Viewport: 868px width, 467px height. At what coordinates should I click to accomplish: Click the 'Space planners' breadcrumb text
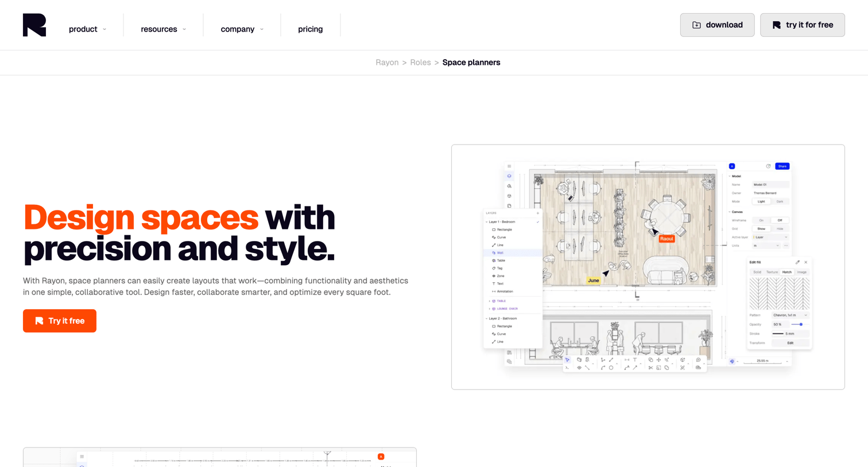pyautogui.click(x=471, y=63)
